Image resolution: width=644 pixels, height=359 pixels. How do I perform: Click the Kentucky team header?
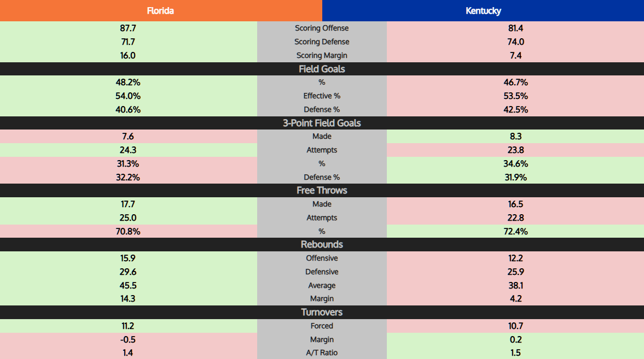click(x=483, y=10)
